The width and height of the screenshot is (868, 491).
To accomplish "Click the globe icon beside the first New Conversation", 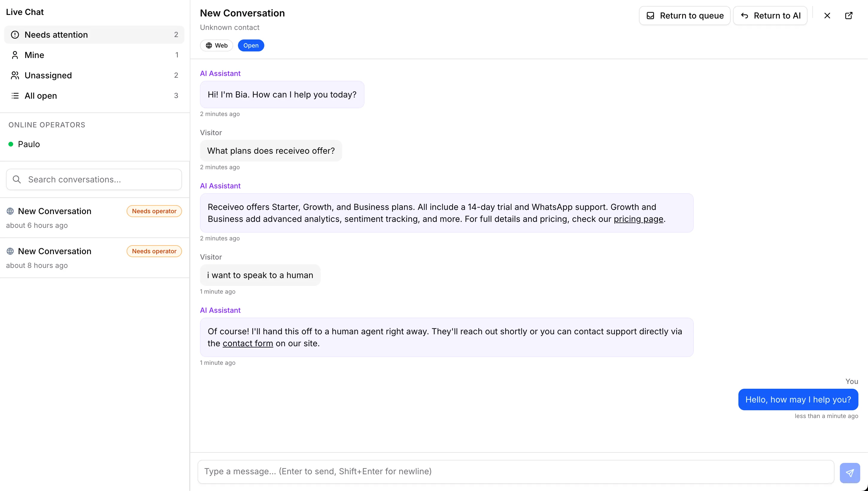I will [10, 211].
